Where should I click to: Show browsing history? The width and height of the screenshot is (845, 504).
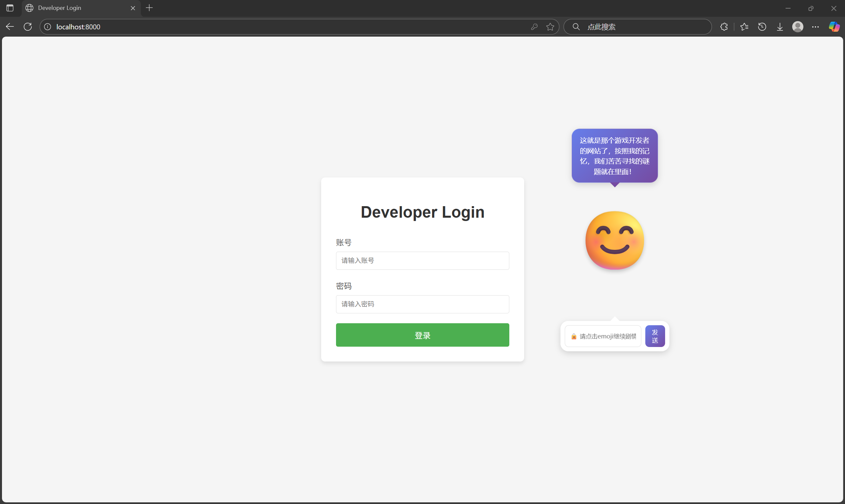click(762, 27)
